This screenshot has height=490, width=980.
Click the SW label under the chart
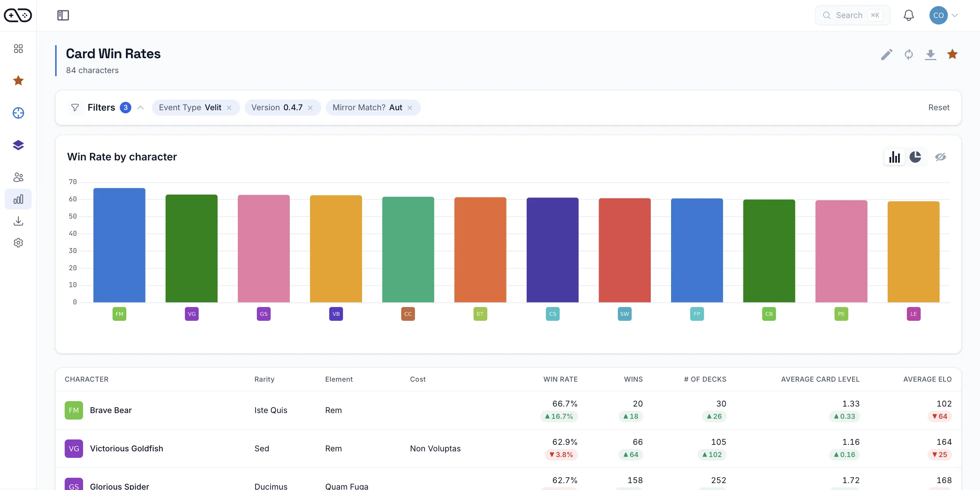[625, 314]
